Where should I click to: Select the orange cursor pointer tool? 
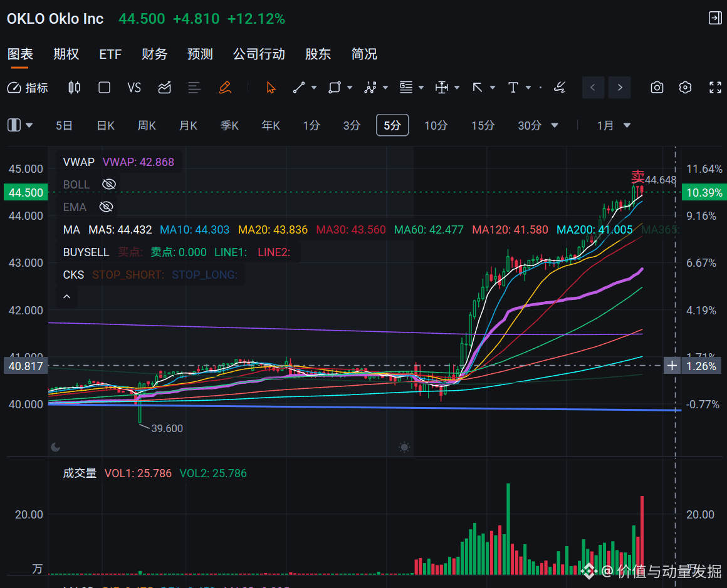pos(271,88)
